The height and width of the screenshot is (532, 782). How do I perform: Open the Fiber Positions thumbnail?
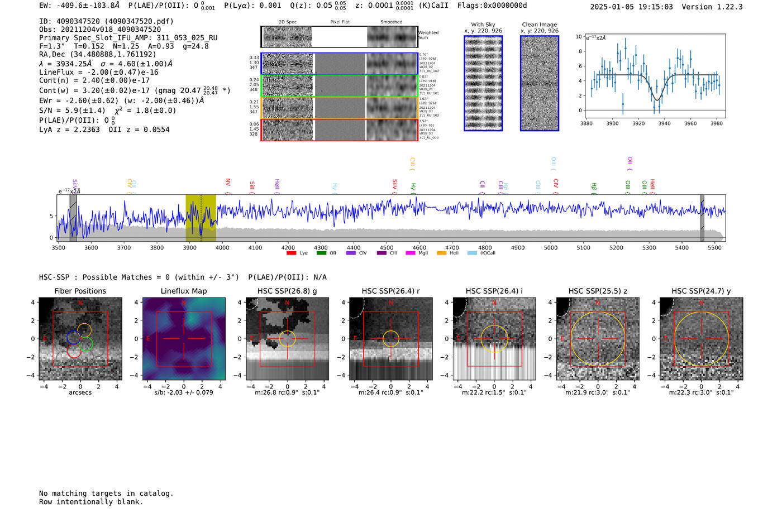(80, 338)
